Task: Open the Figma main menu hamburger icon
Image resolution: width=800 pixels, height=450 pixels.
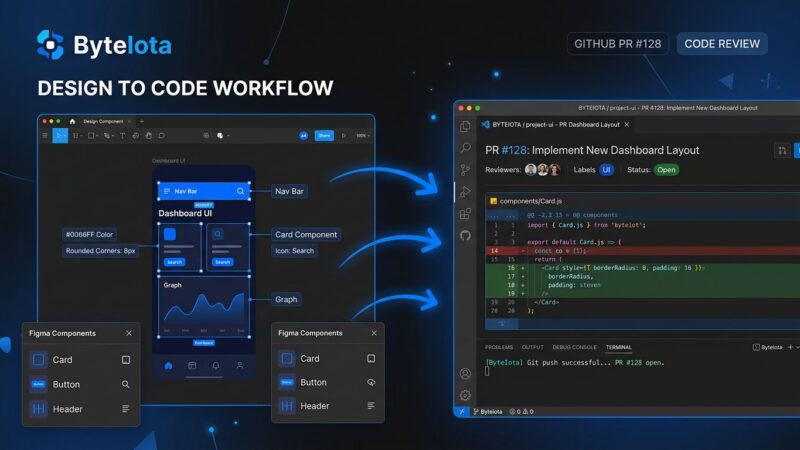Action: point(45,136)
